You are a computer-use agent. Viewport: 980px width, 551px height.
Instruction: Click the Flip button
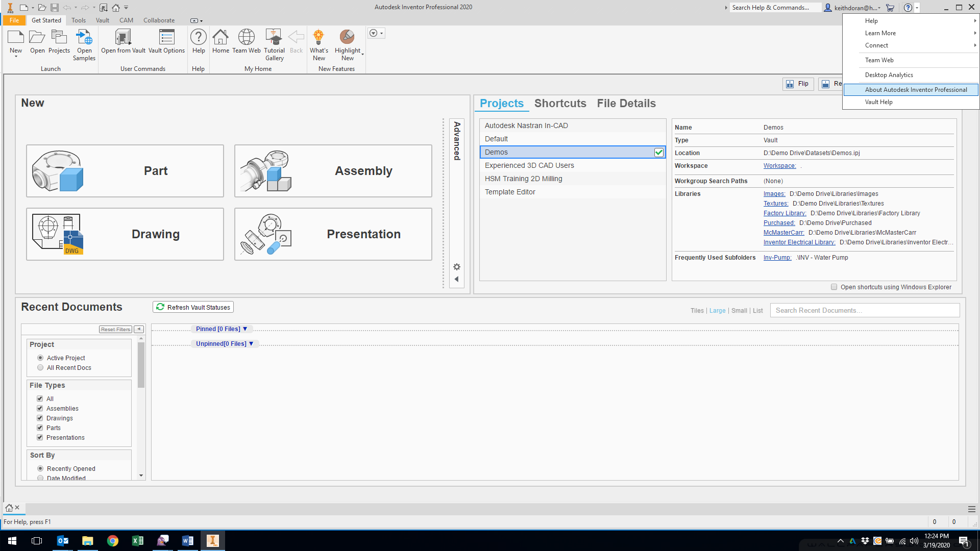click(x=798, y=84)
